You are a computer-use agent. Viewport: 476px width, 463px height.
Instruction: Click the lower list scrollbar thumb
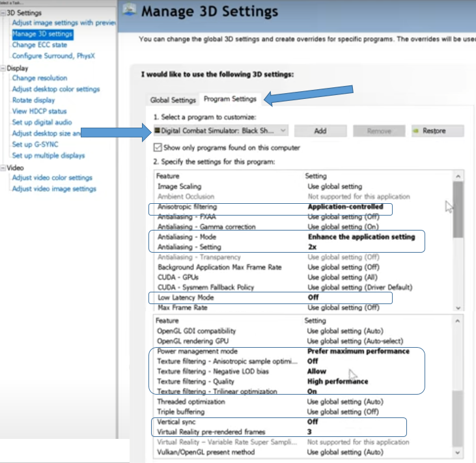[x=458, y=419]
